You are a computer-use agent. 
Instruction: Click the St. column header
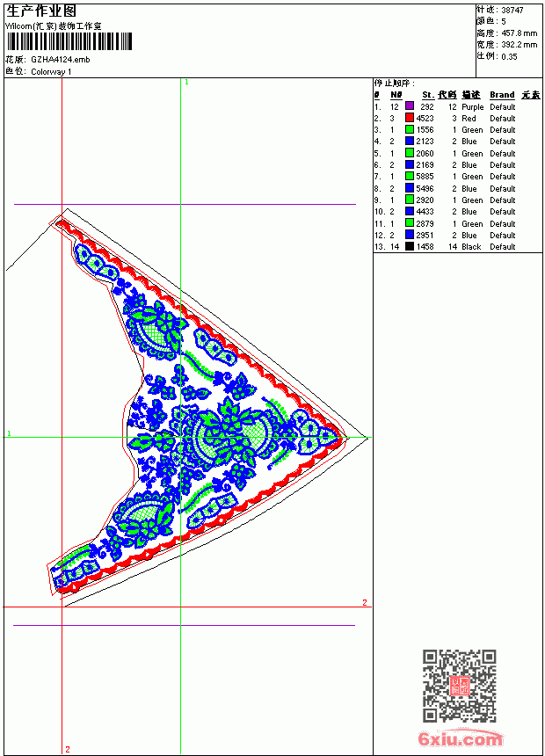click(x=428, y=95)
